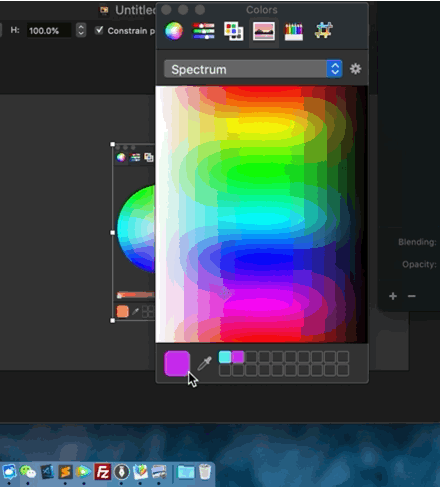Screen dimensions: 440x488
Task: Select the Color Wheel picker tab
Action: coord(174,31)
